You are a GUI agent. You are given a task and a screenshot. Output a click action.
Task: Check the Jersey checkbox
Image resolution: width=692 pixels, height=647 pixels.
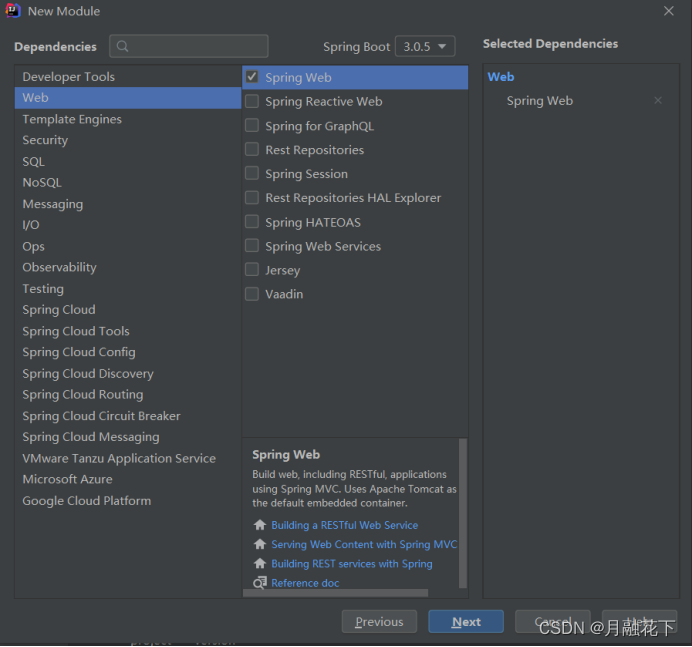(252, 269)
